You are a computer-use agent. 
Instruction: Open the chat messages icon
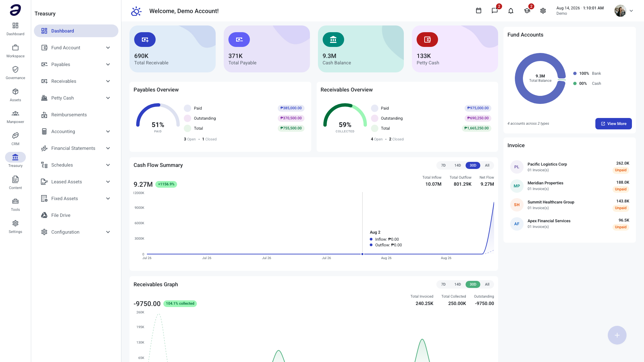click(495, 11)
